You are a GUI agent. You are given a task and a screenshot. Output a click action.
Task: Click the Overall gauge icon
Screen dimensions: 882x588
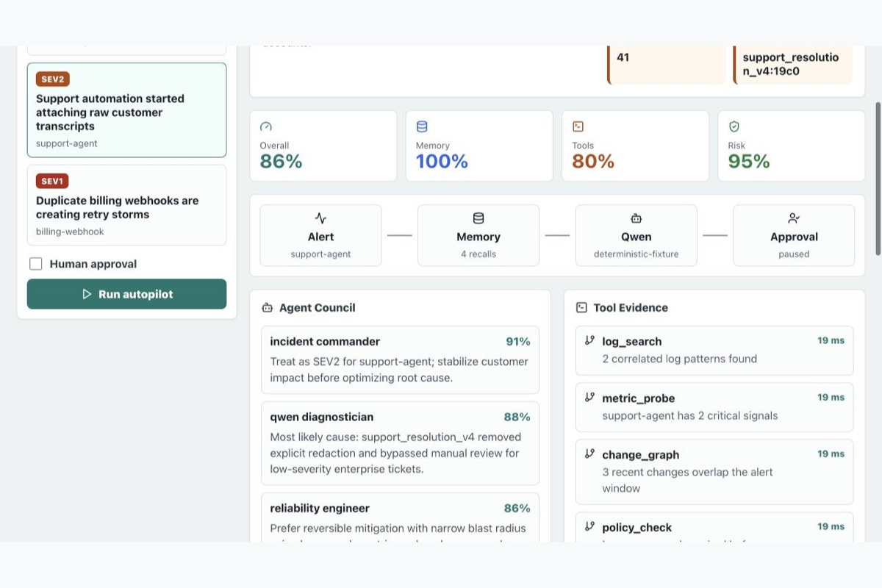click(x=266, y=126)
